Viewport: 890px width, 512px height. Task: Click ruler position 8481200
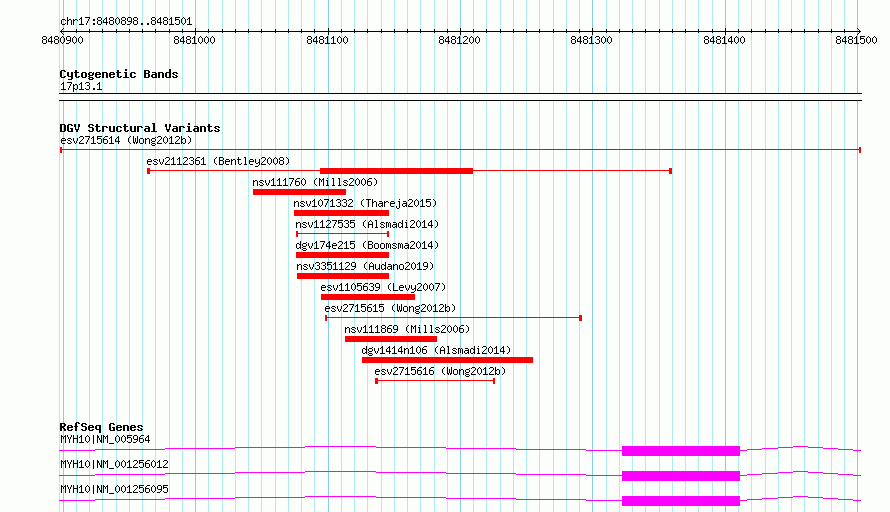click(x=460, y=40)
